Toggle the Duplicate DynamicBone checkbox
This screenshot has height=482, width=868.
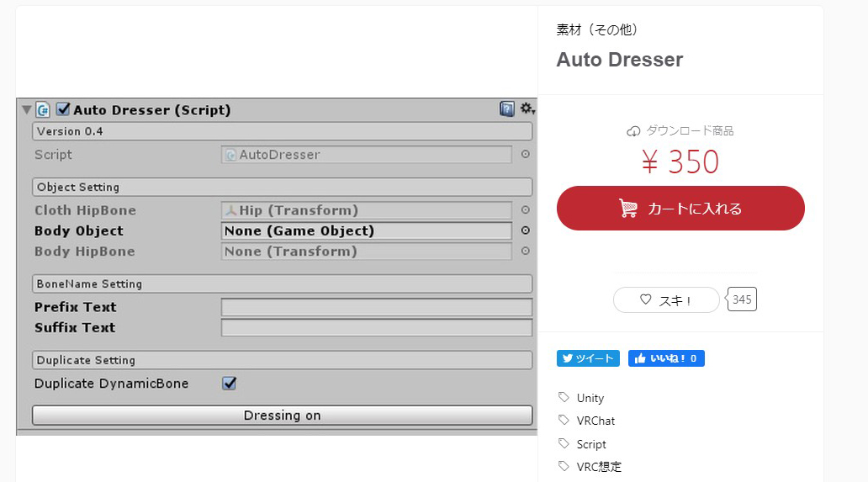pos(229,383)
